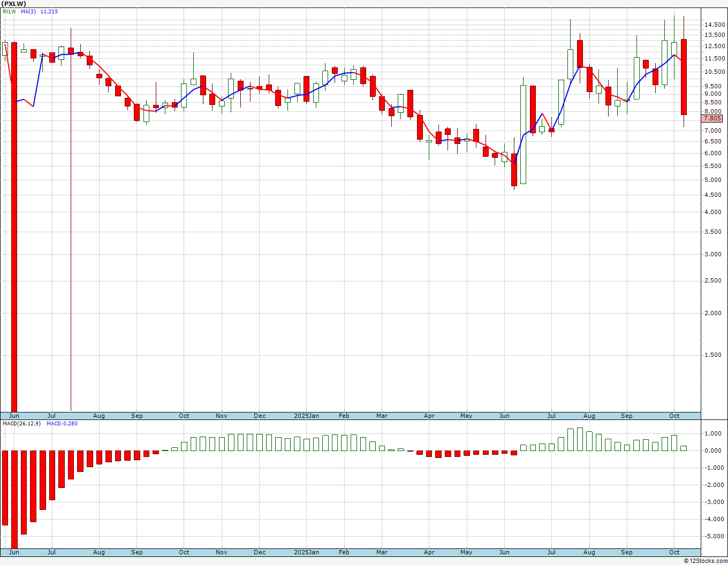
Task: Click Apr on the price chart time axis
Action: pos(429,416)
